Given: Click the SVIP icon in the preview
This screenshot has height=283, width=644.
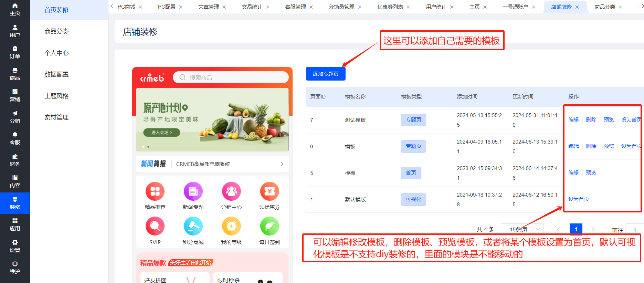Looking at the screenshot, I should (x=155, y=226).
